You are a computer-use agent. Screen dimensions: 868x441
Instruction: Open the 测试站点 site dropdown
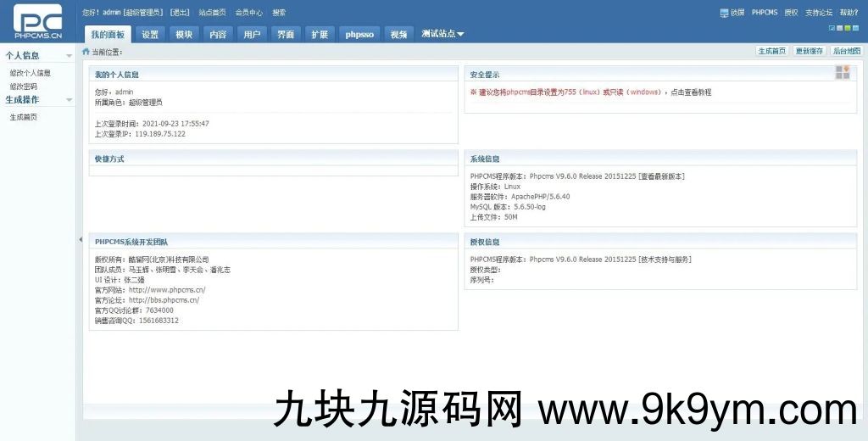click(x=442, y=34)
